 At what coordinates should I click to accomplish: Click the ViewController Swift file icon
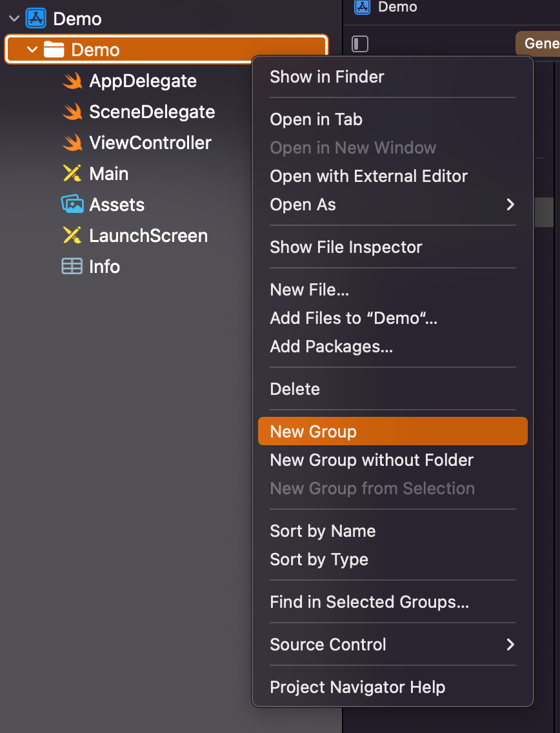click(72, 143)
